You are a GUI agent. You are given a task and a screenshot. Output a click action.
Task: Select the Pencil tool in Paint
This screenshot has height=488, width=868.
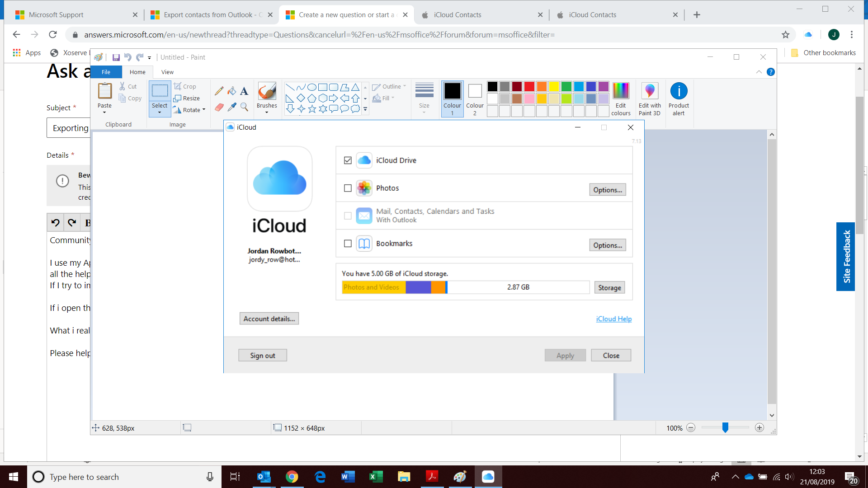pos(219,91)
